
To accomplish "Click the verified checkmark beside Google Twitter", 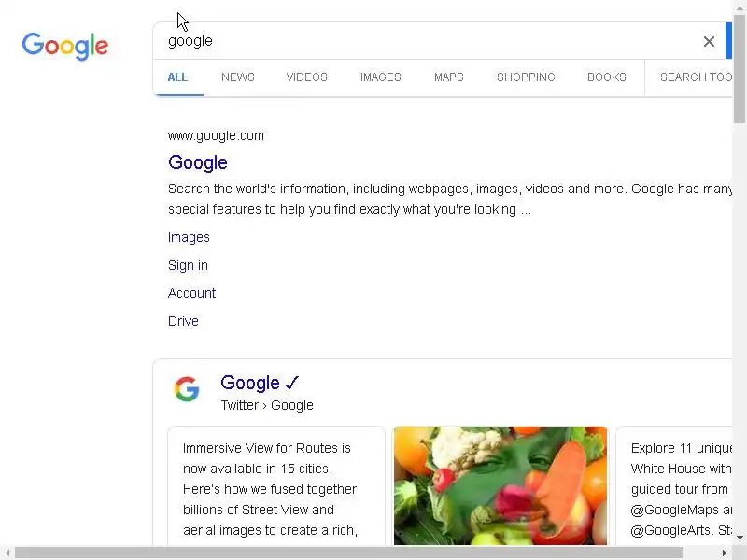I will [x=292, y=383].
